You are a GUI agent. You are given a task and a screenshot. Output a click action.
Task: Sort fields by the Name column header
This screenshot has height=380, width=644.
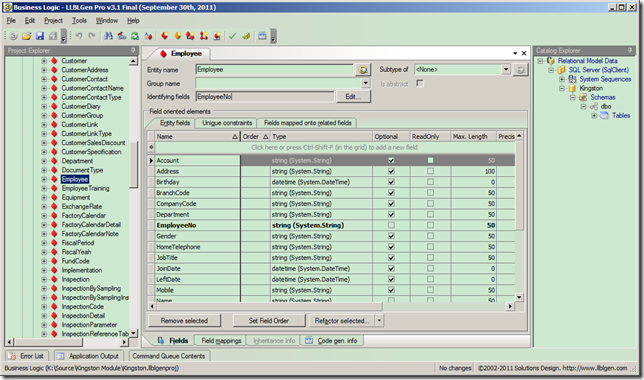tap(197, 136)
